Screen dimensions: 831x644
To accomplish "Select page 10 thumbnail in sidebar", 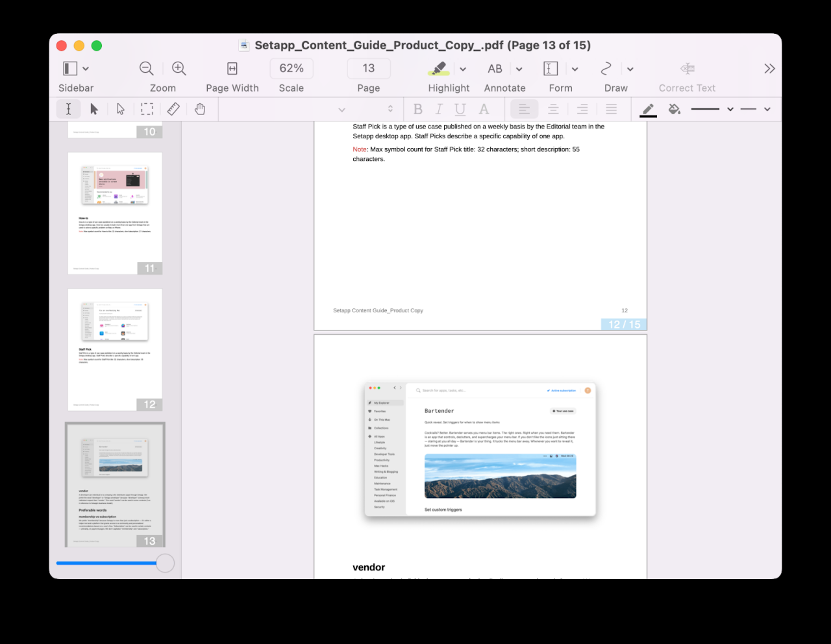I will [115, 130].
